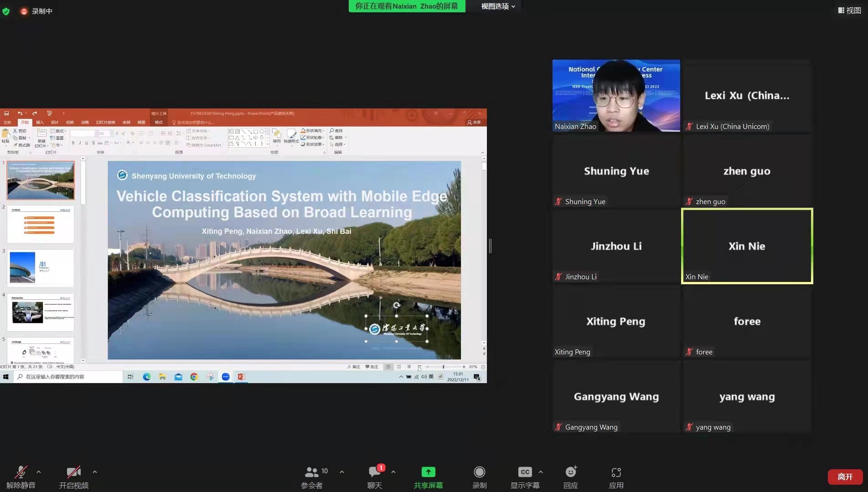Expand audio settings arrow beside microphone
Viewport: 868px width, 492px height.
(x=39, y=472)
